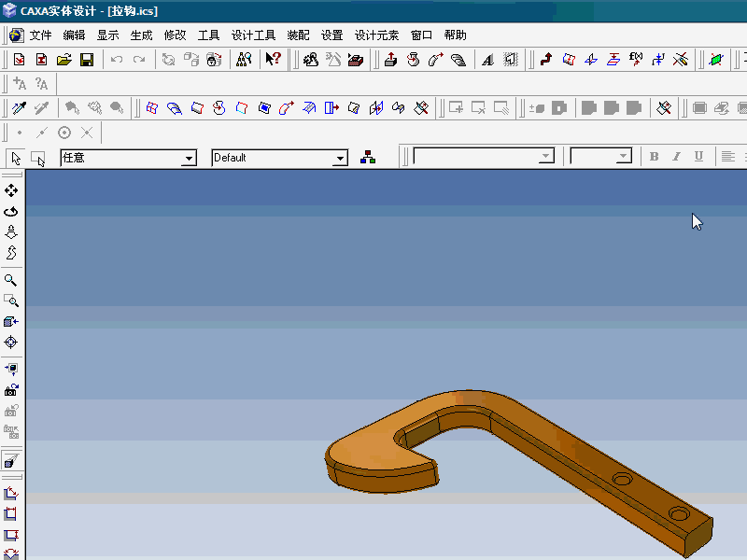Click the 2D sketch circle snap icon
Screen dimensions: 747x560
[64, 133]
